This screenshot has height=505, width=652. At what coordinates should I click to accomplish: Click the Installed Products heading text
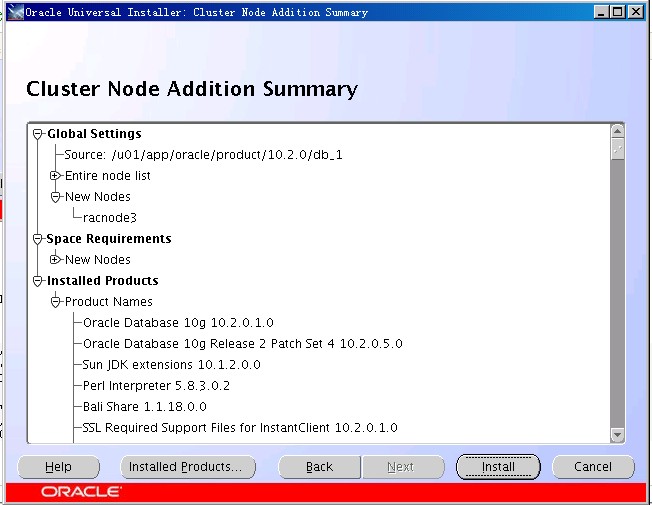pos(103,280)
